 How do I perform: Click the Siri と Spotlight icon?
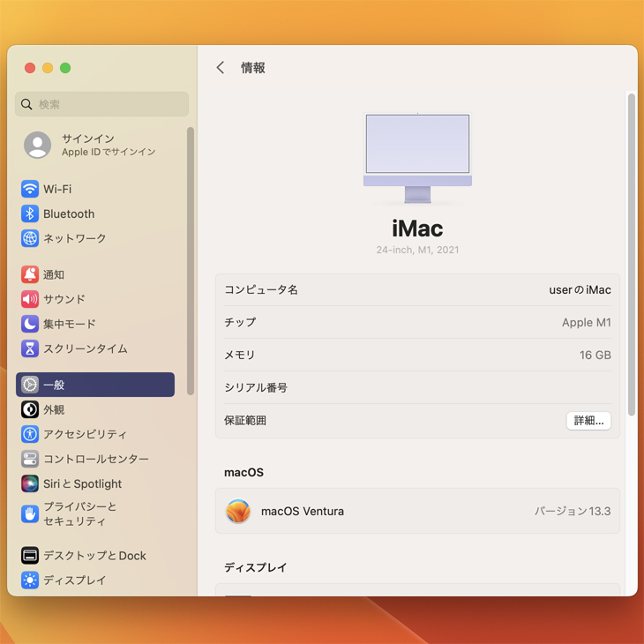pyautogui.click(x=30, y=483)
